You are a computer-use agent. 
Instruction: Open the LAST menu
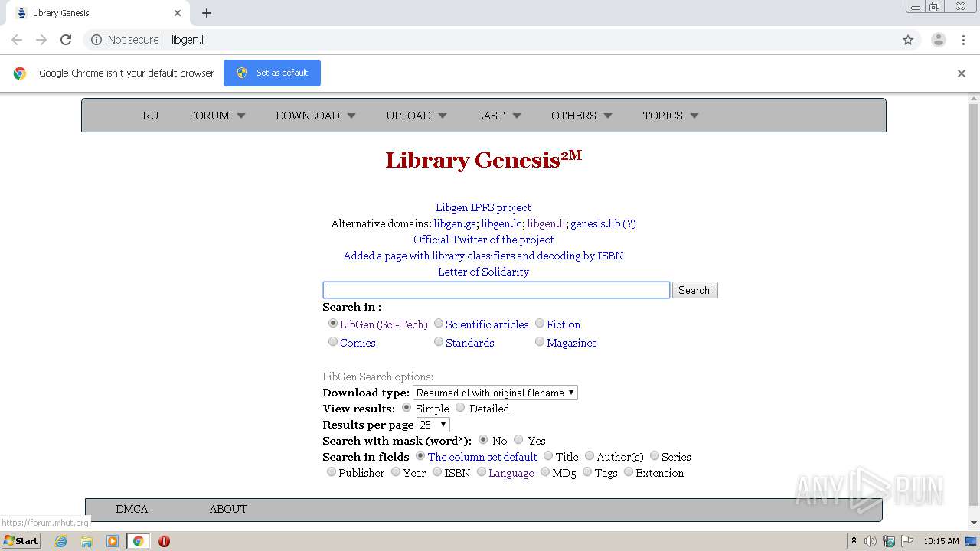[499, 116]
